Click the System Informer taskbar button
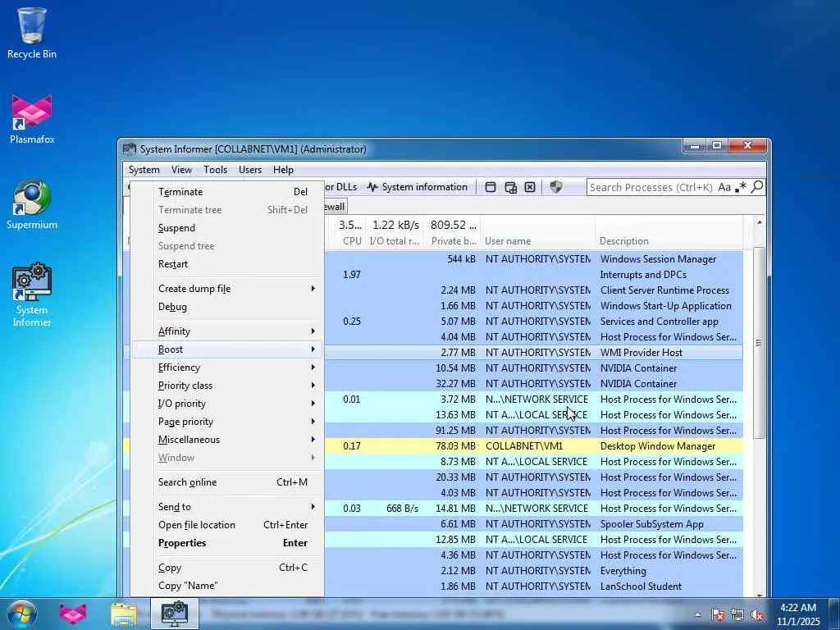 175,614
